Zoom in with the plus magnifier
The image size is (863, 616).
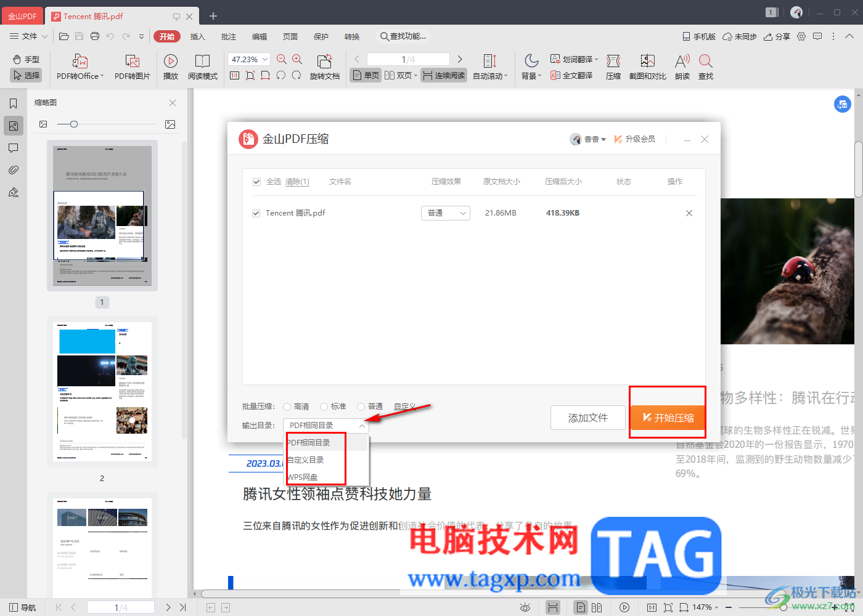pos(297,59)
